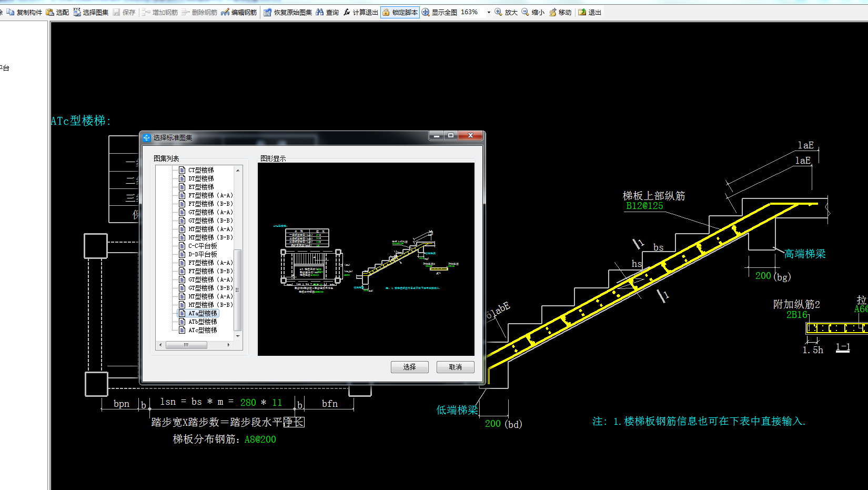Maximize the 选择标准图集 dialog
Viewport: 868px width, 490px height.
click(x=451, y=136)
